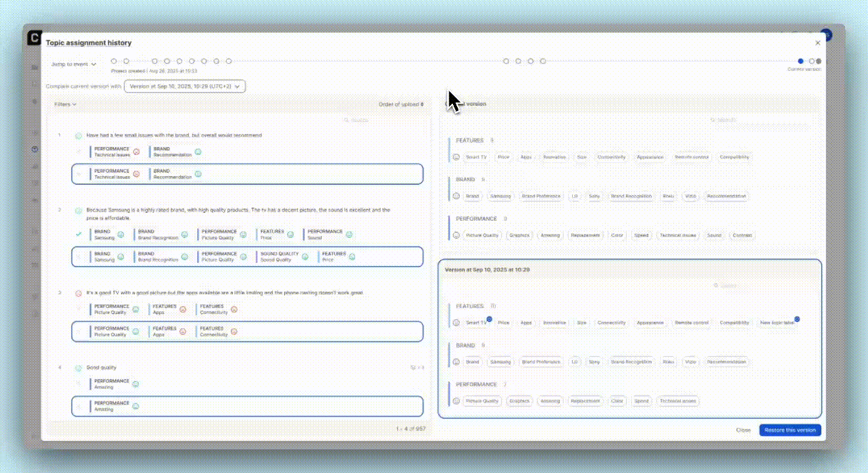Select the Contrast topic chip under PERFORMANCE
Image resolution: width=868 pixels, height=473 pixels.
point(742,235)
